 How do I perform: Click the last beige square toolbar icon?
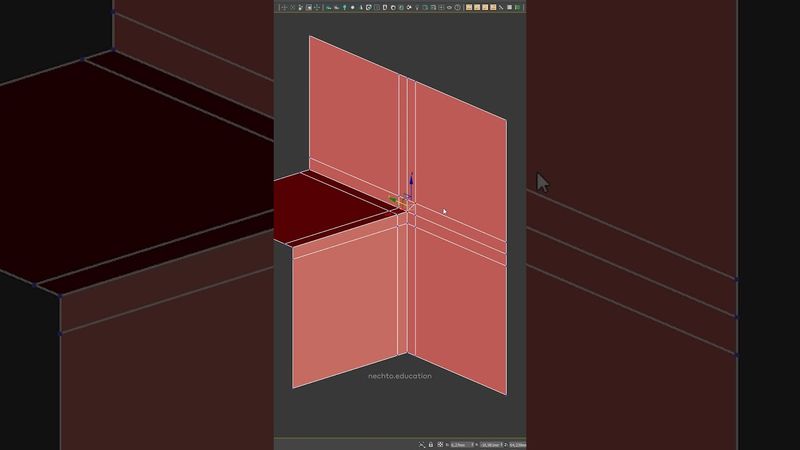(494, 7)
